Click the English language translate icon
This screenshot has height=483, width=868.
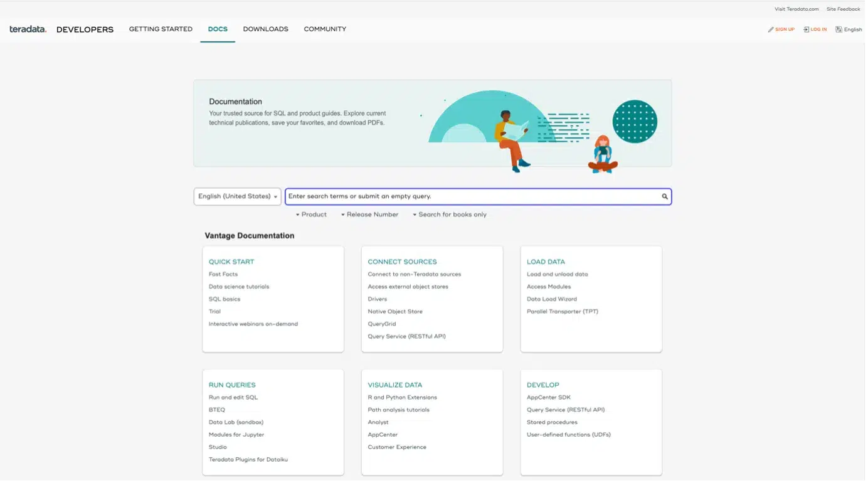point(839,29)
